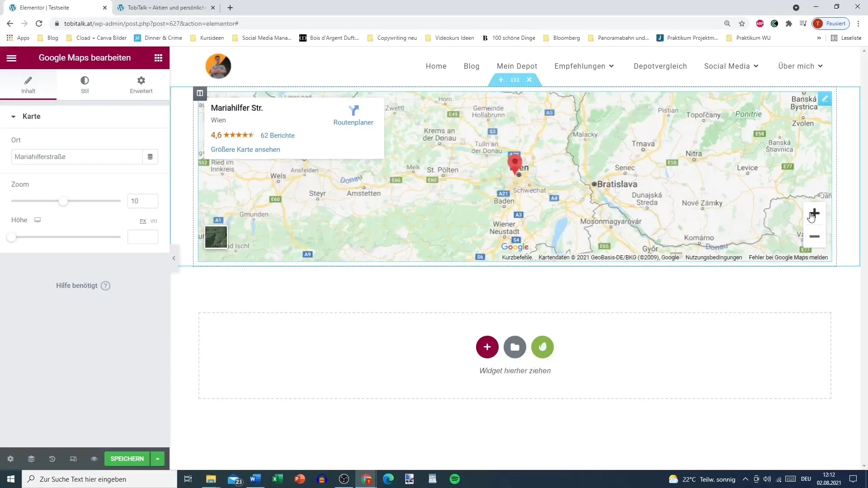The image size is (868, 488).
Task: Expand the Social Media dropdown menu
Action: point(731,66)
